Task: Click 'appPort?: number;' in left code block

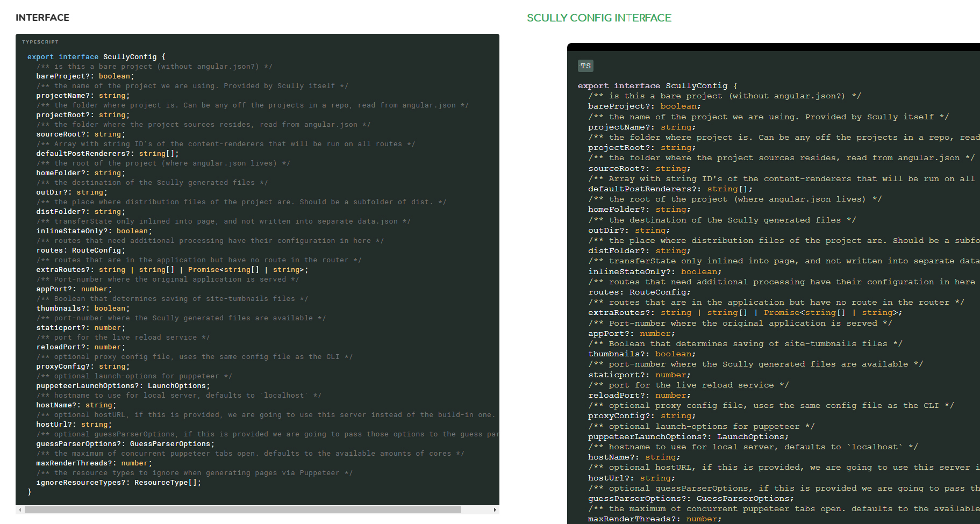Action: pos(74,289)
